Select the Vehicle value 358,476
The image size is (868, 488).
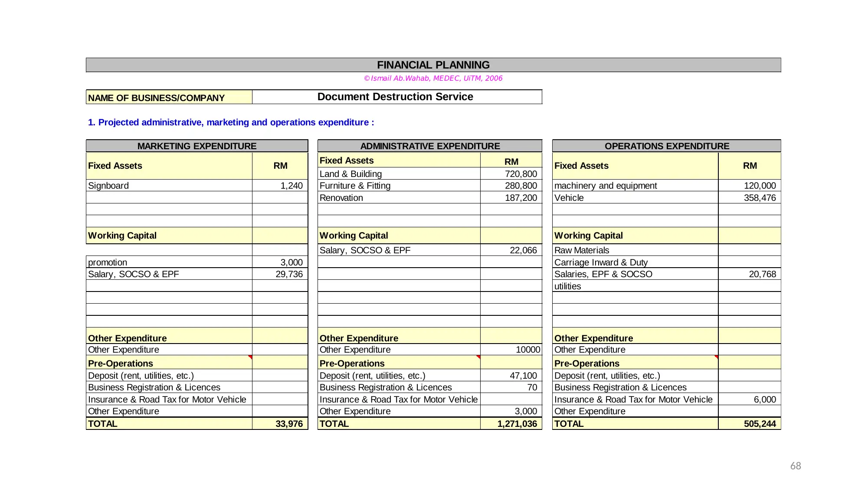click(760, 198)
